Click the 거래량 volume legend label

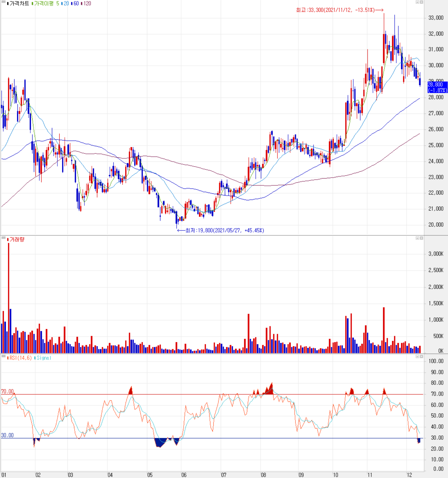[x=16, y=240]
